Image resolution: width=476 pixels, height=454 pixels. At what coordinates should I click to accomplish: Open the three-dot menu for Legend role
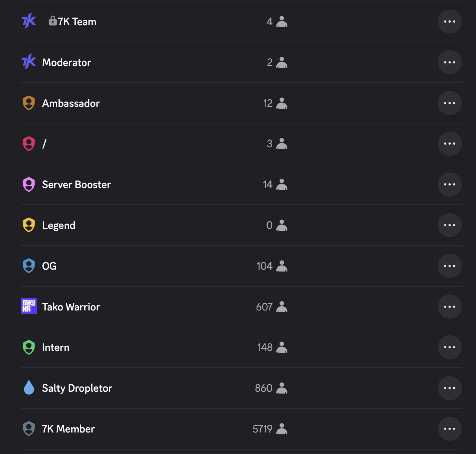pyautogui.click(x=449, y=225)
